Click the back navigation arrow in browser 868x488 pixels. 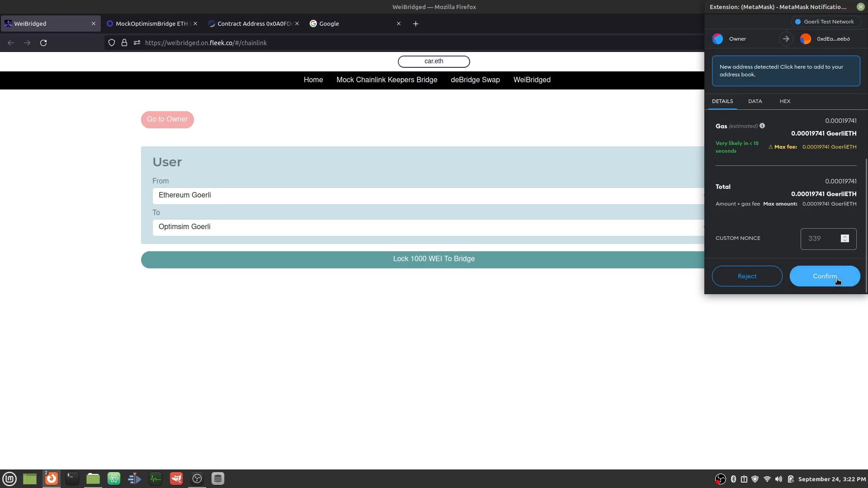tap(11, 42)
